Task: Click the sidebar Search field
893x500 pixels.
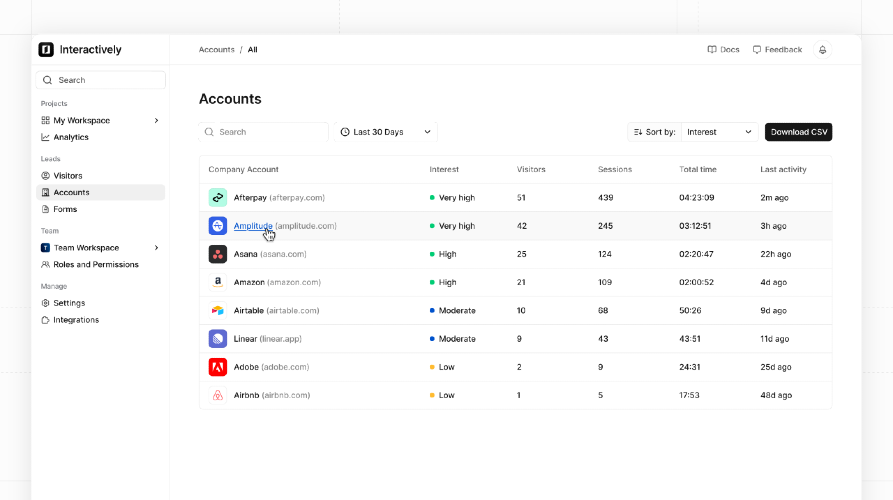Action: pyautogui.click(x=101, y=80)
